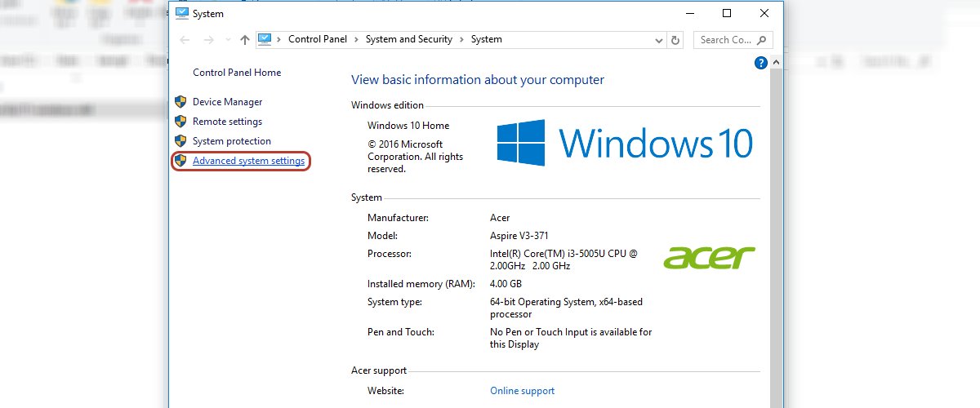Select System in the breadcrumb path
980x408 pixels.
coord(487,39)
